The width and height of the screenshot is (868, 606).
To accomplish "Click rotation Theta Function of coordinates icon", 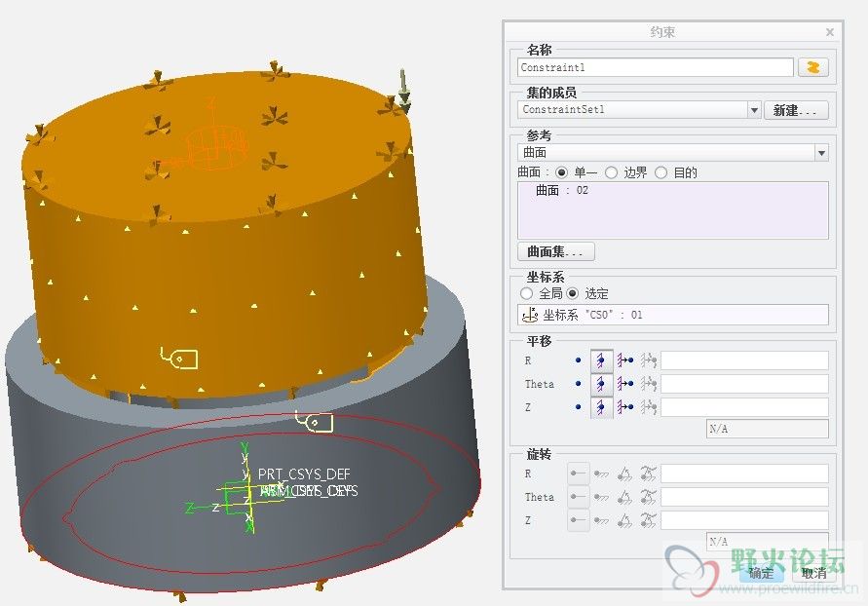I will pos(648,497).
